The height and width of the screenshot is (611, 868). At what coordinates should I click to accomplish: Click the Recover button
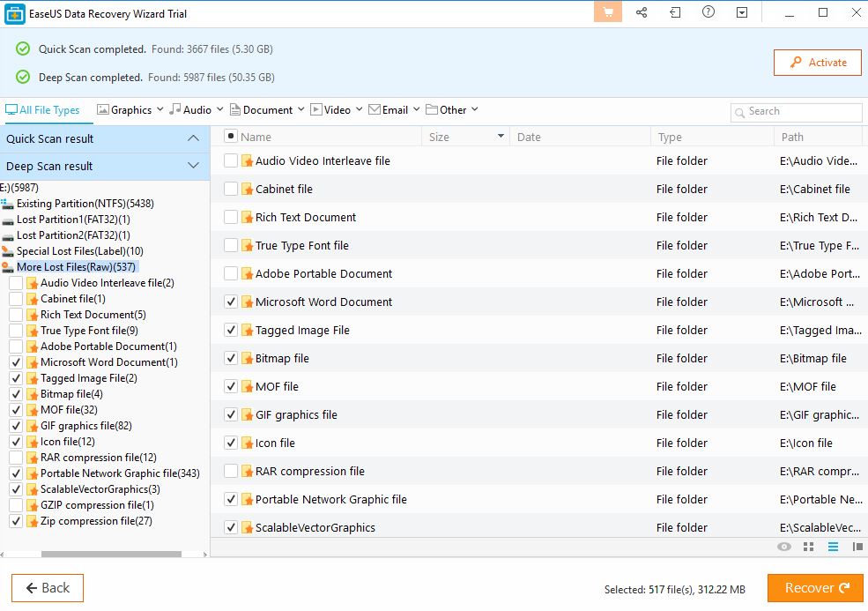pos(815,588)
